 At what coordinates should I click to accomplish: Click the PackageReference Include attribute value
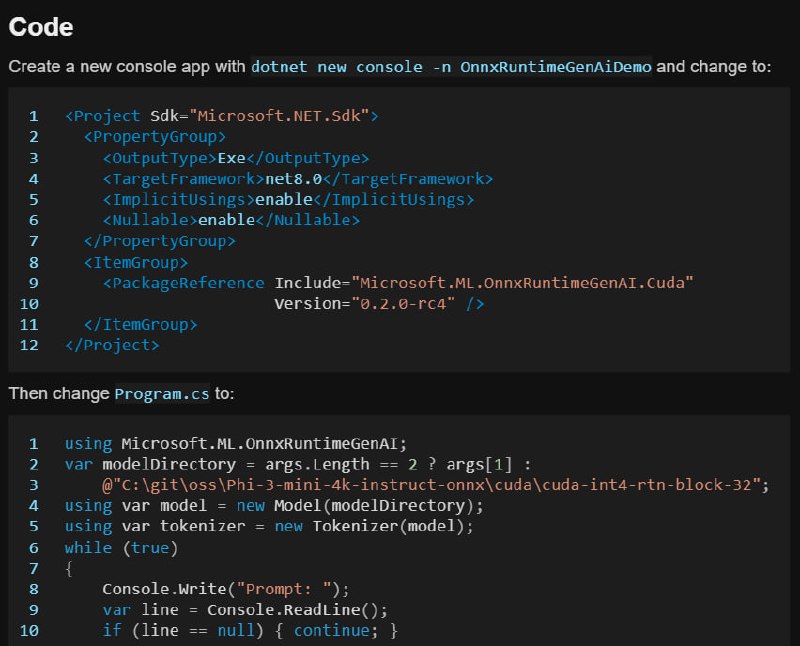pos(522,283)
